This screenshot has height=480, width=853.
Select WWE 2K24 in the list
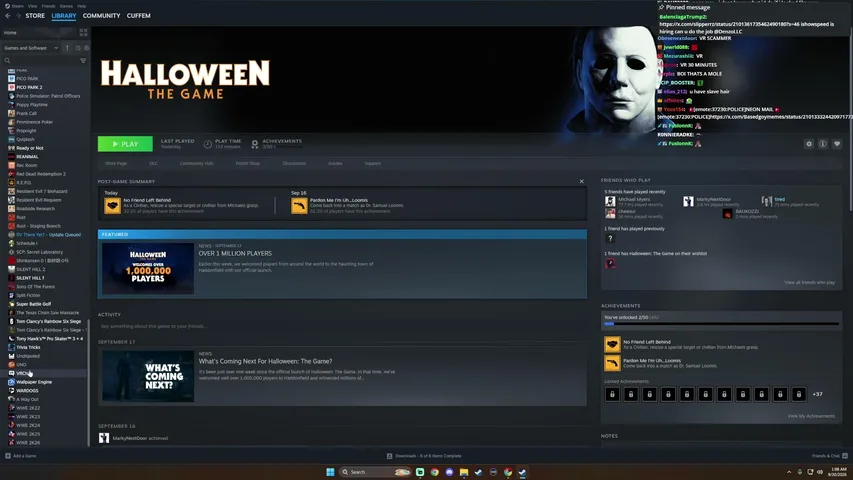[x=28, y=426]
